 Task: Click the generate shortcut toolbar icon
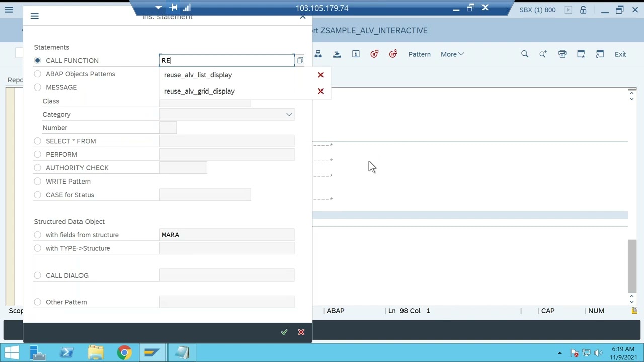click(600, 54)
